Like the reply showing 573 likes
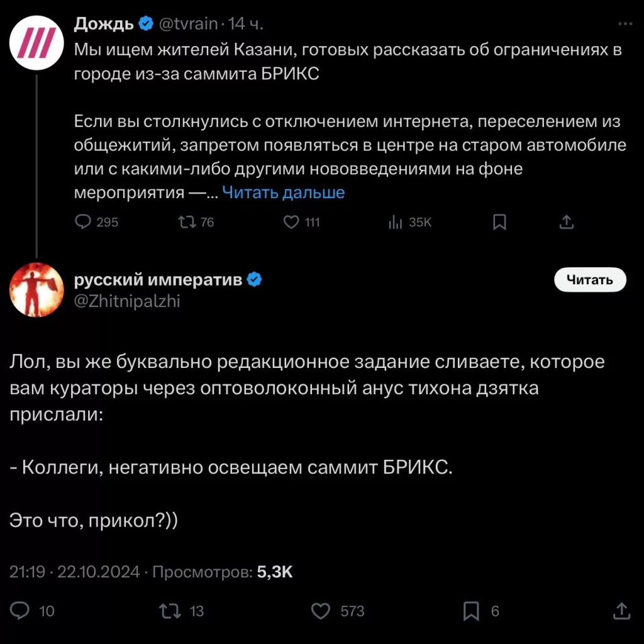Image resolution: width=644 pixels, height=644 pixels. pyautogui.click(x=321, y=611)
